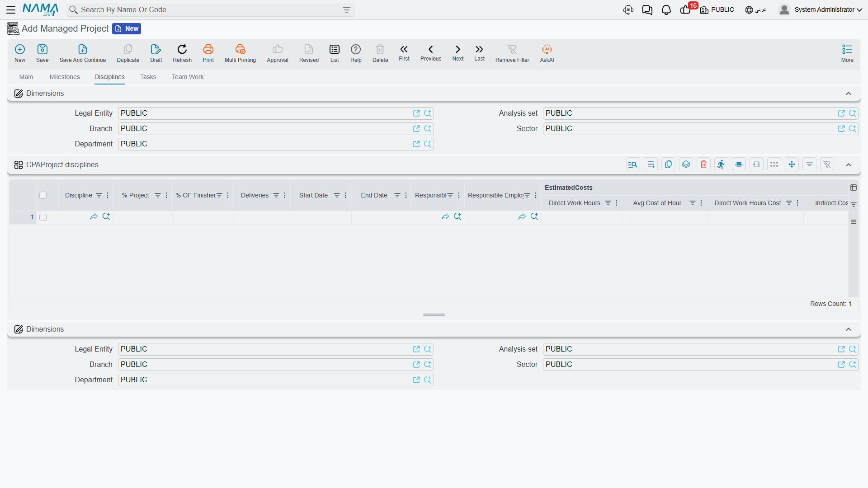Print the document
The width and height of the screenshot is (868, 488).
click(x=208, y=53)
